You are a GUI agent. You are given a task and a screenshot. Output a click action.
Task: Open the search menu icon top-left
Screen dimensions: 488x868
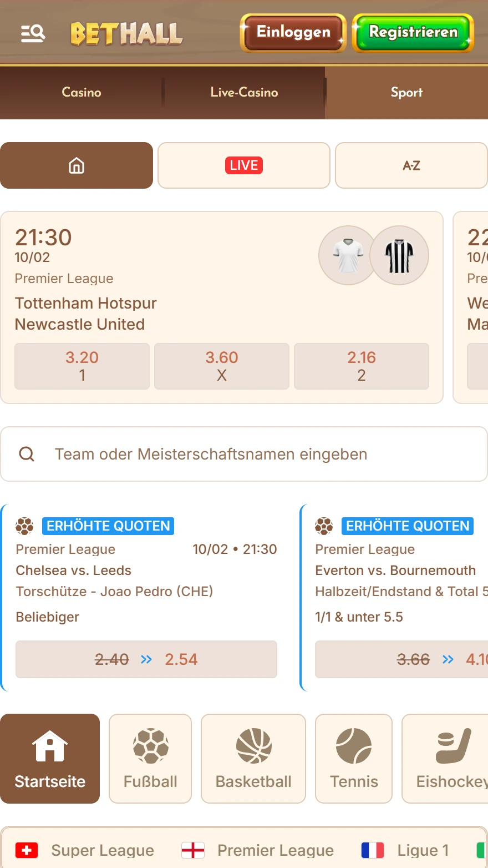[x=32, y=32]
